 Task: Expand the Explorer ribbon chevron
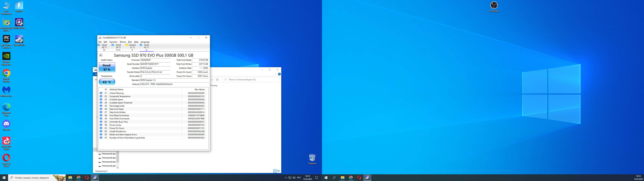[x=276, y=74]
